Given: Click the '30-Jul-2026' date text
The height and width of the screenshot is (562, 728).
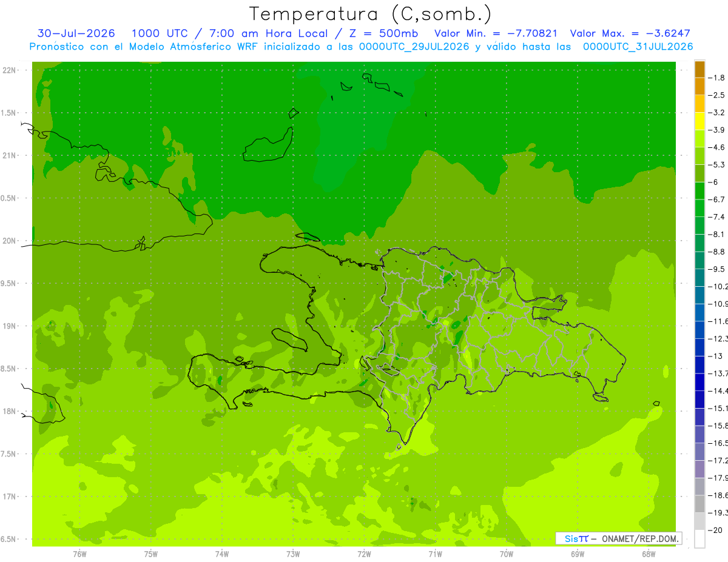Looking at the screenshot, I should pos(76,33).
